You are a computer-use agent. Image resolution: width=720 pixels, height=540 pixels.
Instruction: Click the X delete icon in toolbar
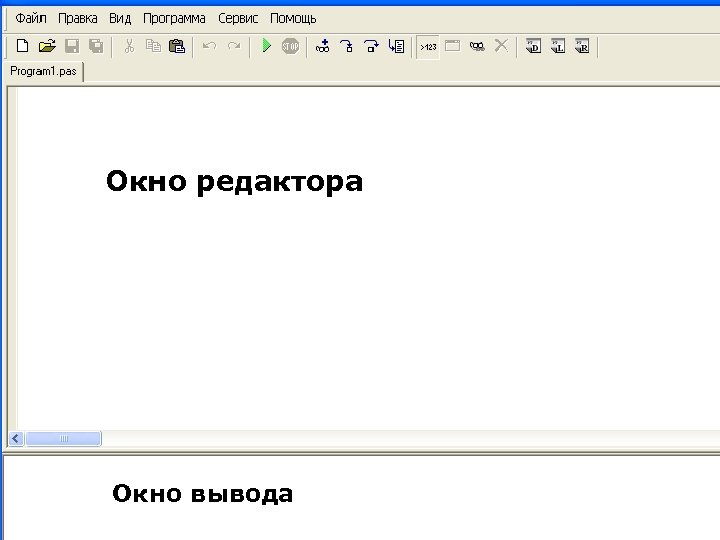pyautogui.click(x=501, y=46)
